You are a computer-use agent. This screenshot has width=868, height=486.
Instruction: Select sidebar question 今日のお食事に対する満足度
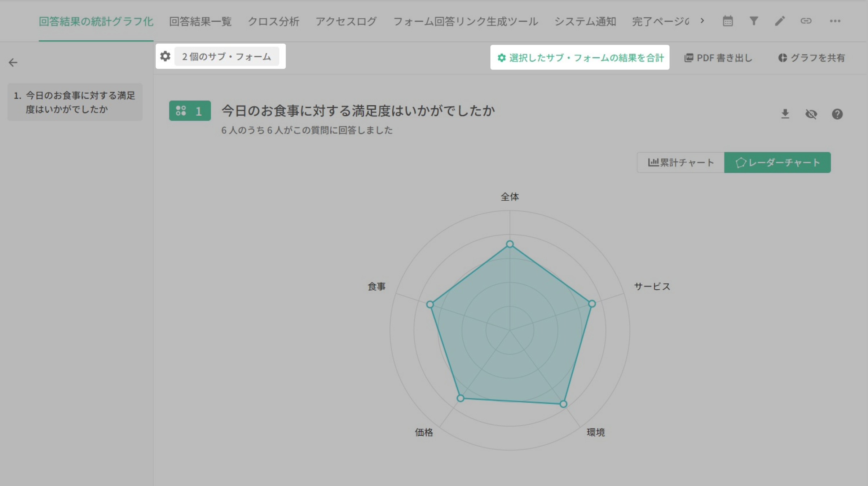point(75,102)
